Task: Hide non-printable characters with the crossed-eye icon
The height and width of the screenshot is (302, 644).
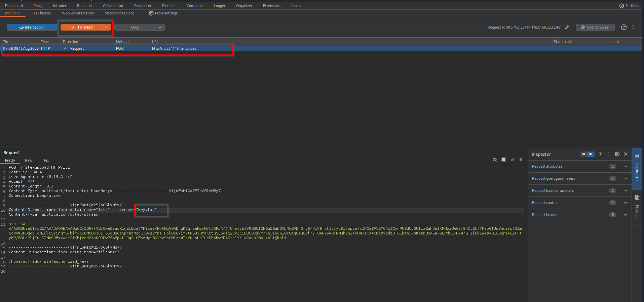Action: pyautogui.click(x=495, y=160)
